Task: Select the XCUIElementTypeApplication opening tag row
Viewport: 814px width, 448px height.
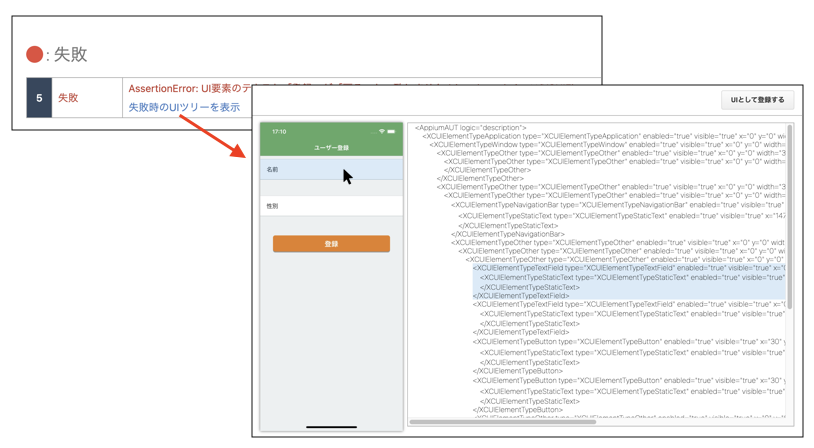Action: tap(604, 136)
